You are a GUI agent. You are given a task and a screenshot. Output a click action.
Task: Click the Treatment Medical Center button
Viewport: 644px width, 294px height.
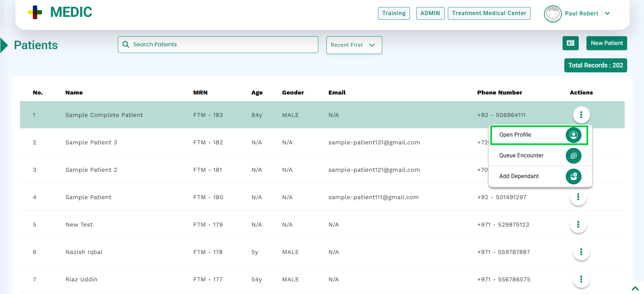(x=489, y=13)
